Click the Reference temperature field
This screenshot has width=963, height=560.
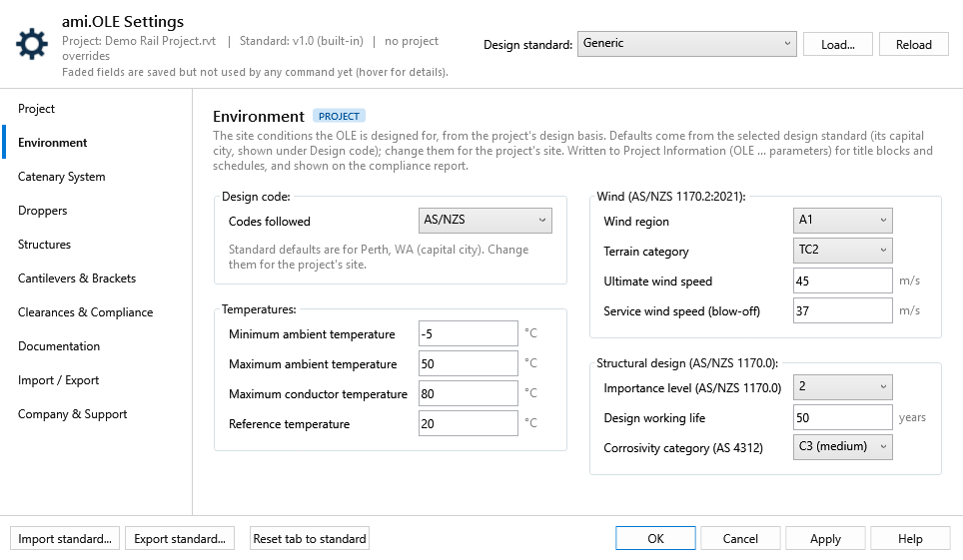[x=468, y=423]
